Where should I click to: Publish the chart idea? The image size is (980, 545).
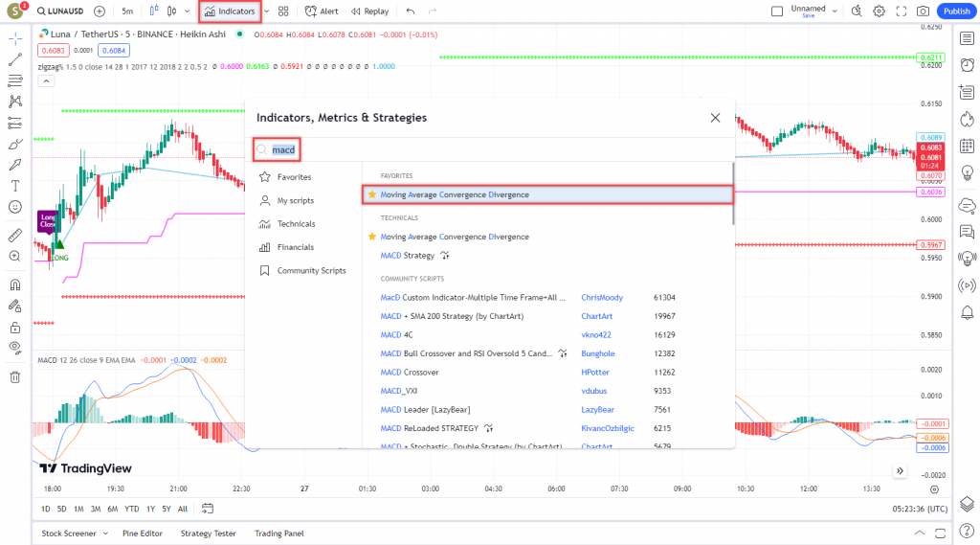tap(956, 11)
